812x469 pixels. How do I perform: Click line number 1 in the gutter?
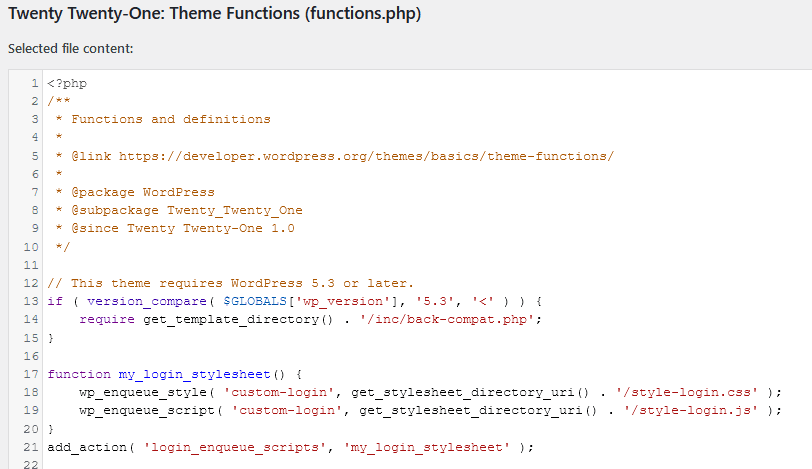(x=34, y=83)
